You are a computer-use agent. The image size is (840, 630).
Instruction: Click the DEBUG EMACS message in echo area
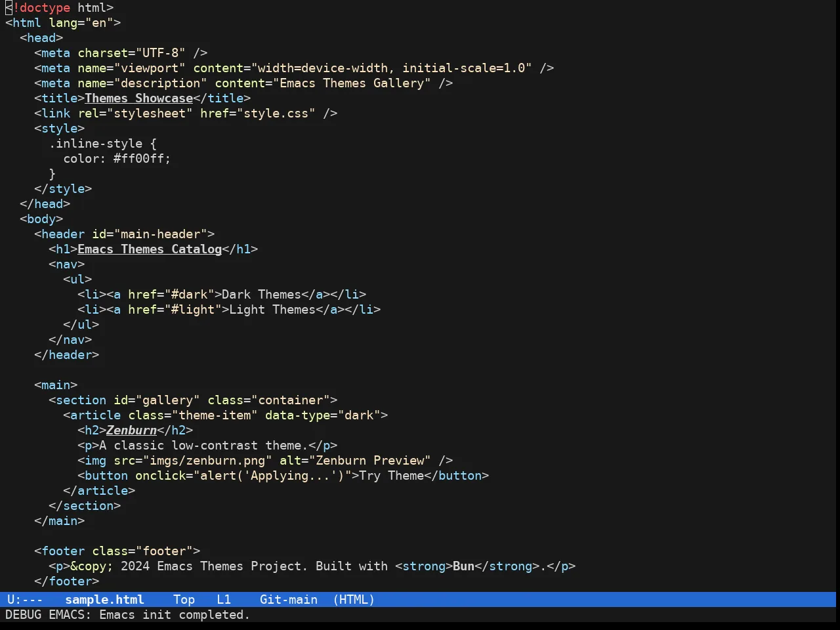[x=127, y=614]
